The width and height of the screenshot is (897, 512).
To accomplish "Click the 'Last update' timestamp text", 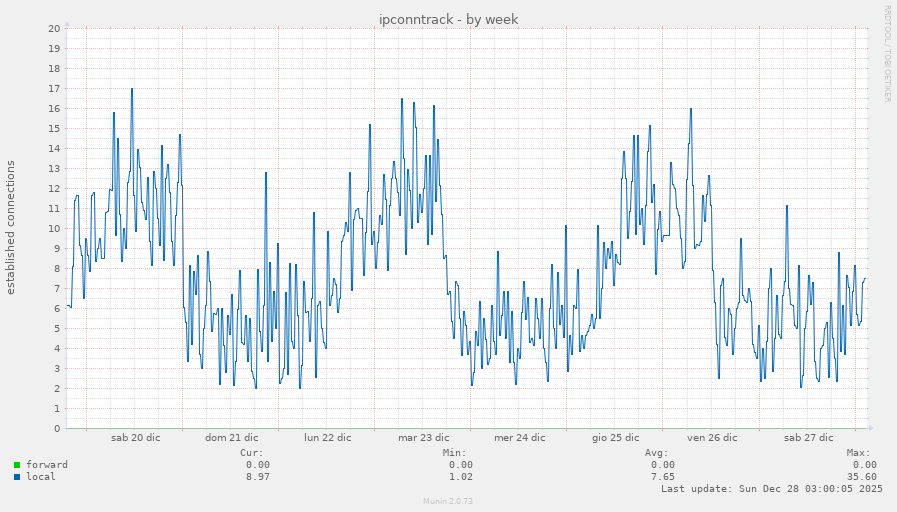I will (771, 489).
